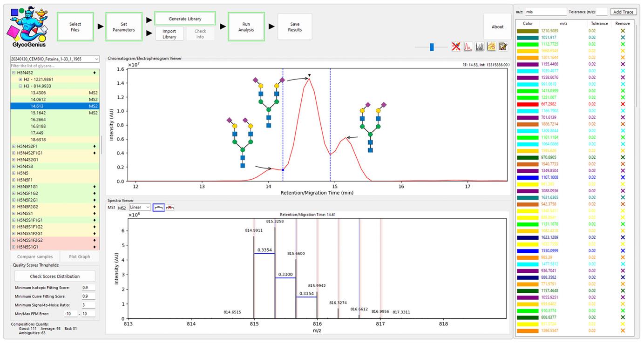644x344 pixels.
Task: Click the Run Analysis button
Action: point(246,27)
